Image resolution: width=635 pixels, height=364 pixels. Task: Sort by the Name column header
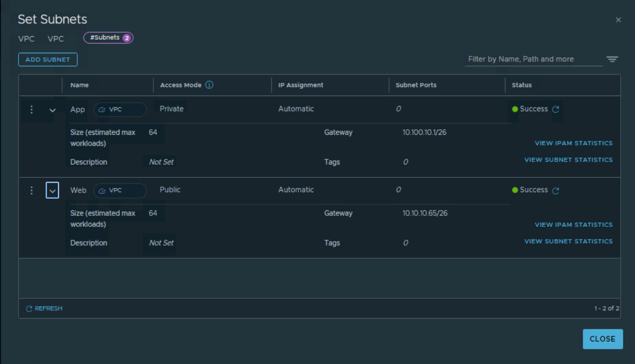[x=80, y=85]
